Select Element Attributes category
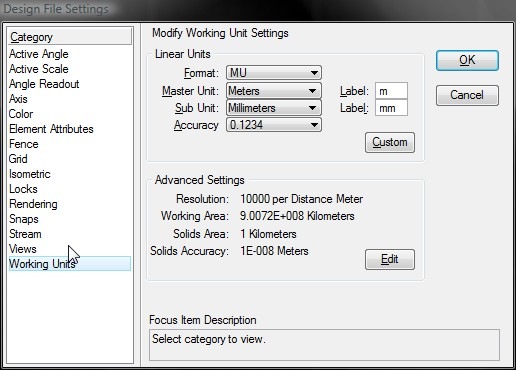 point(51,129)
